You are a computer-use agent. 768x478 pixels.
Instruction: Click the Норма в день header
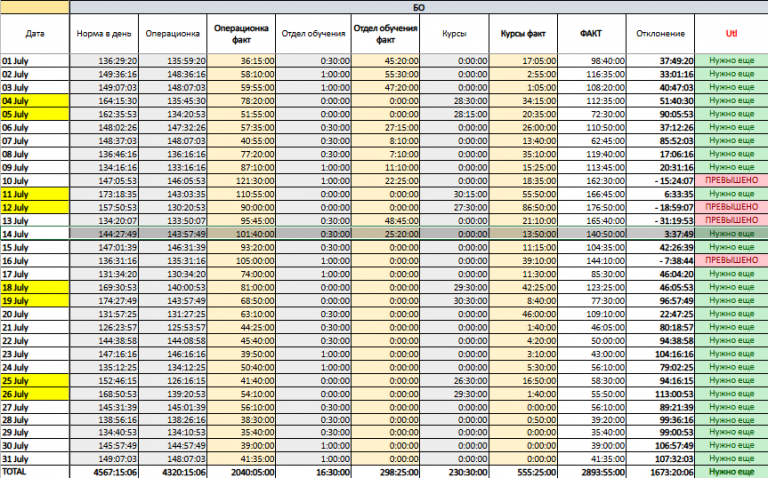(x=104, y=34)
